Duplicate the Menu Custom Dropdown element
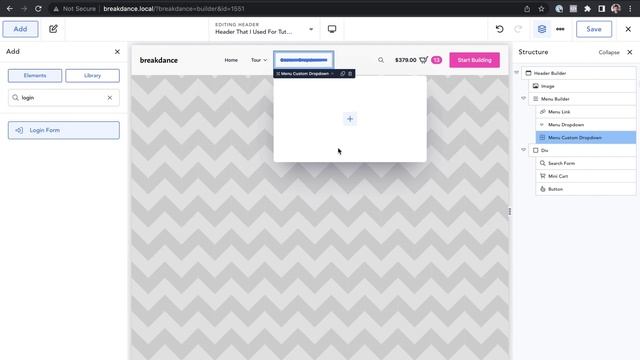The image size is (640, 360). click(x=342, y=73)
